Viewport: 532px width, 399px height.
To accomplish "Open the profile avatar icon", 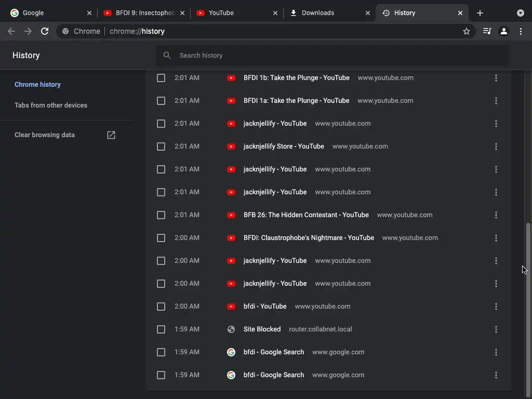I will pos(504,31).
